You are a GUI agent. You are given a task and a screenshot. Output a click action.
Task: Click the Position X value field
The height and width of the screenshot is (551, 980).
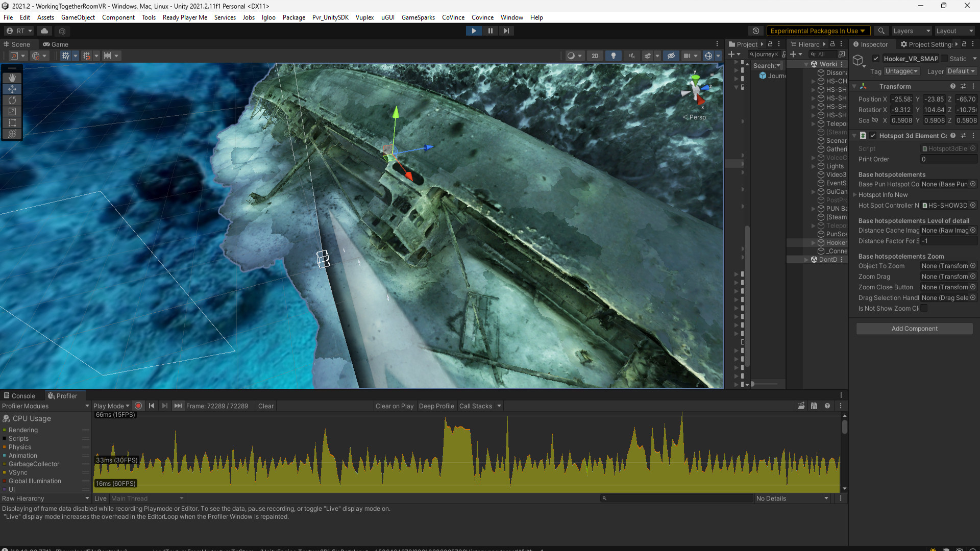[901, 99]
